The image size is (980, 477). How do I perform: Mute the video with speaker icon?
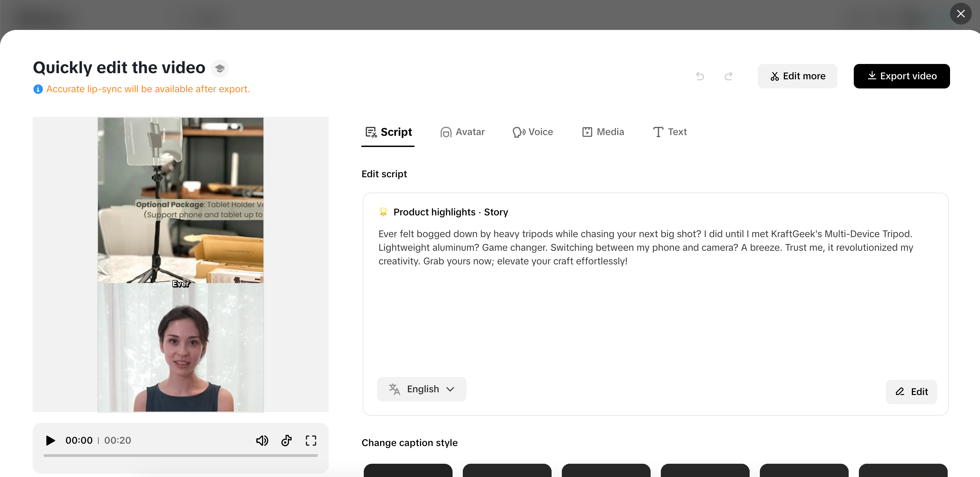tap(262, 441)
